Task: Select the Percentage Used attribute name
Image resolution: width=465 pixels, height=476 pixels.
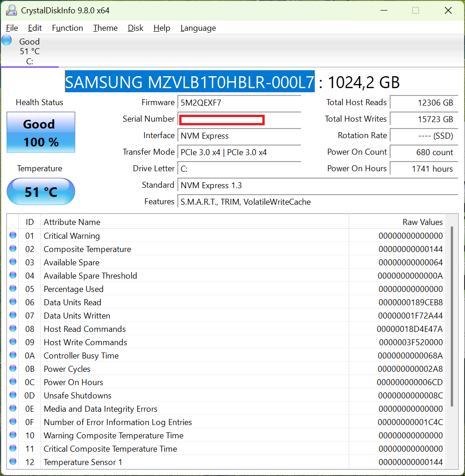Action: pos(74,289)
